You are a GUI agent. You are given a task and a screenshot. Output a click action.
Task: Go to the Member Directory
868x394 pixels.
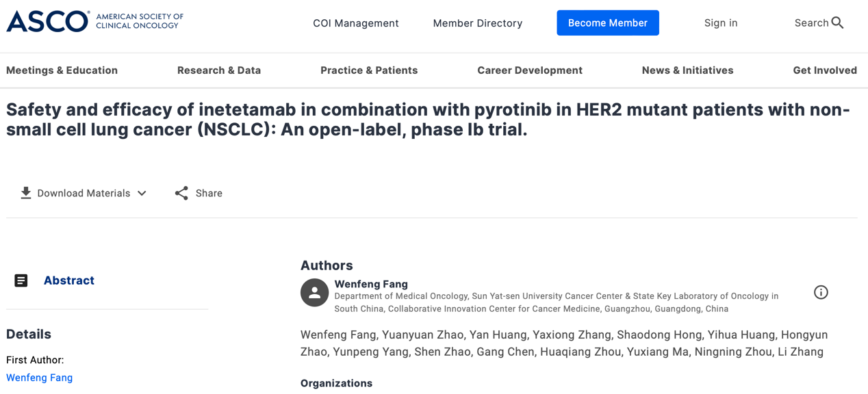coord(478,23)
